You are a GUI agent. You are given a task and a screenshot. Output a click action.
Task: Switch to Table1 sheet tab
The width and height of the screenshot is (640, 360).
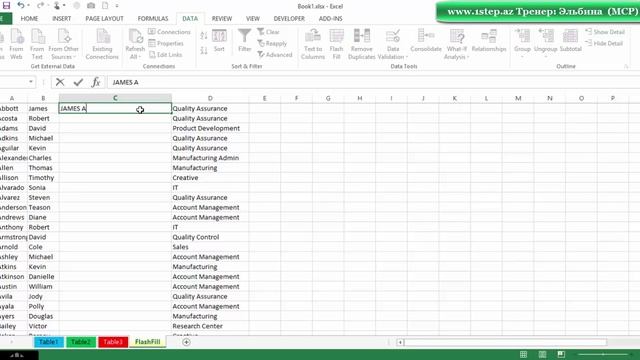point(49,342)
